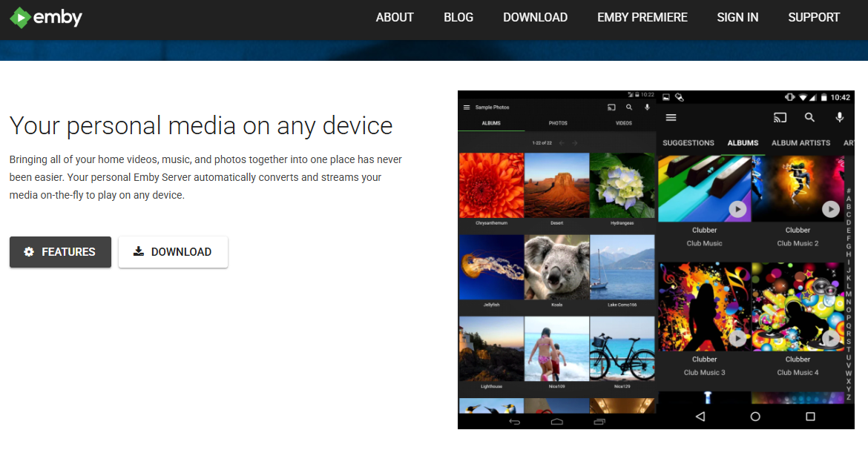Tap recents icon in left phone navigation bar
This screenshot has width=868, height=450.
coord(599,422)
